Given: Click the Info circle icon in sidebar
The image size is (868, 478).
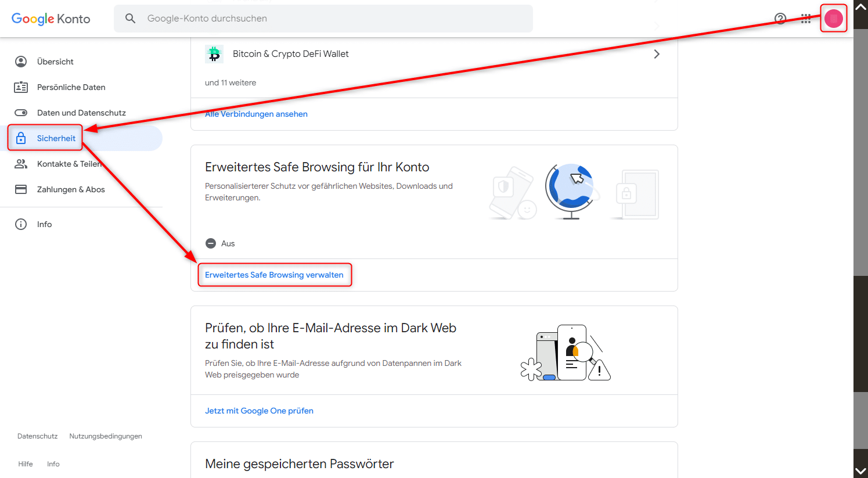Looking at the screenshot, I should pos(21,224).
